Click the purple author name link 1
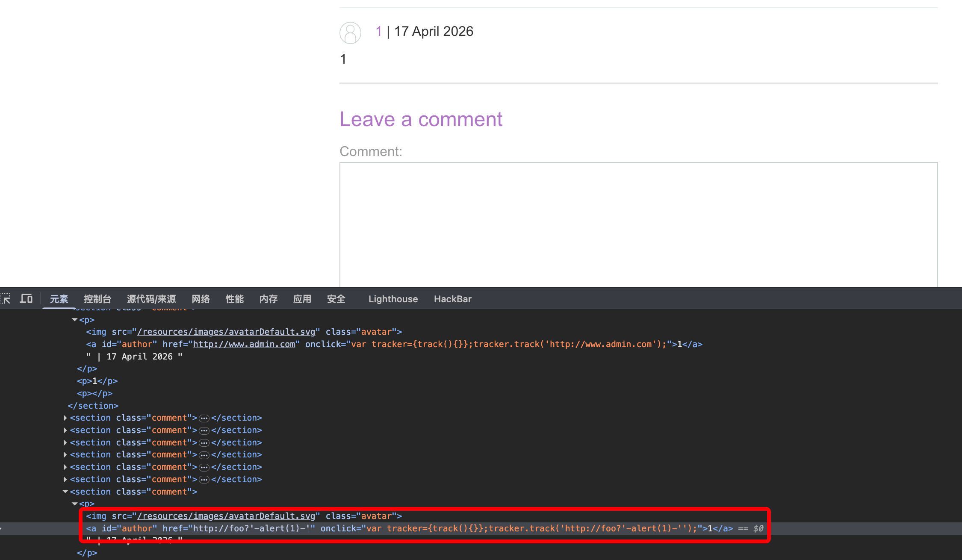The height and width of the screenshot is (560, 962). pos(378,31)
